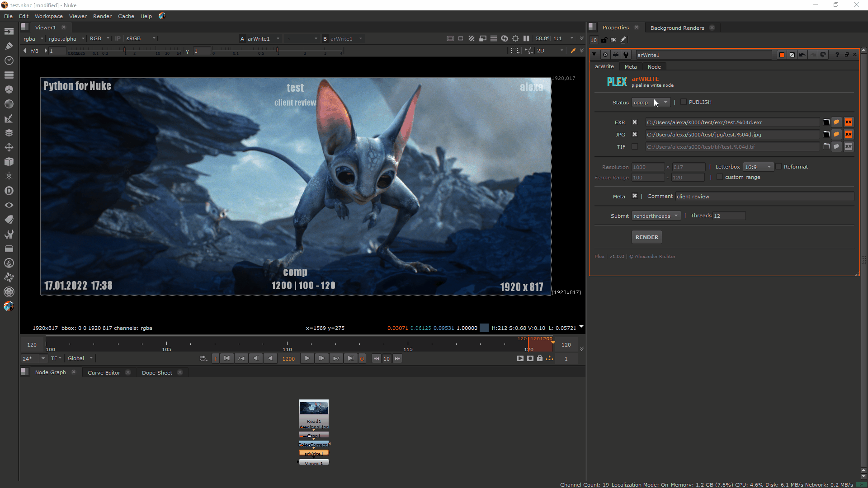Viewport: 868px width, 488px height.
Task: Enable the PUBLISH checkbox
Action: pos(684,102)
